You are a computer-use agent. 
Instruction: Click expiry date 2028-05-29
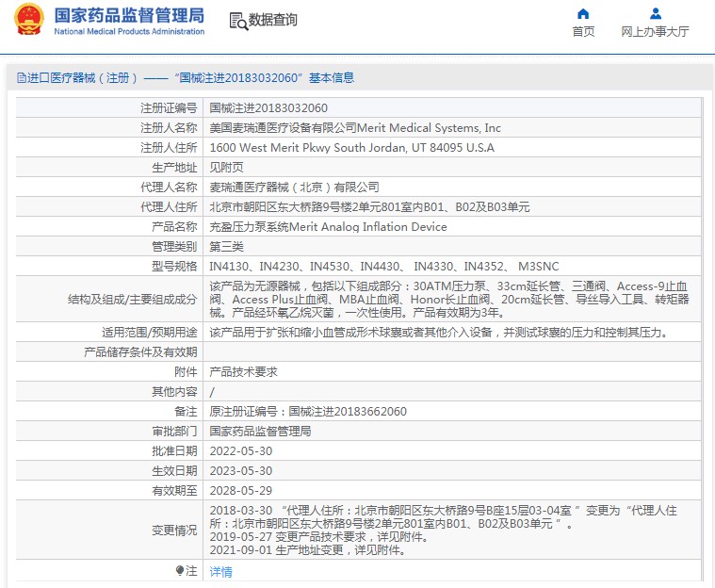coord(241,490)
